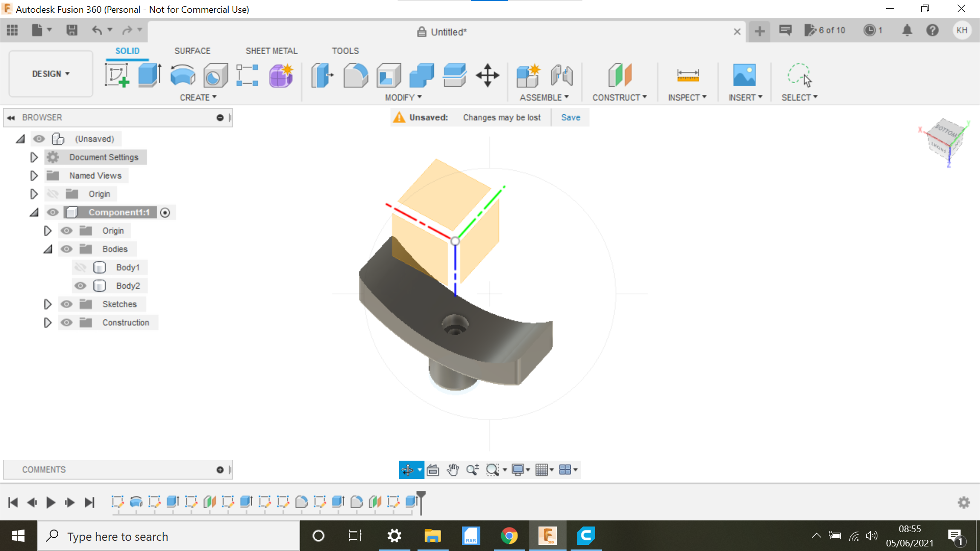Viewport: 980px width, 551px height.
Task: Open the 6 of 10 usage indicator
Action: point(825,30)
